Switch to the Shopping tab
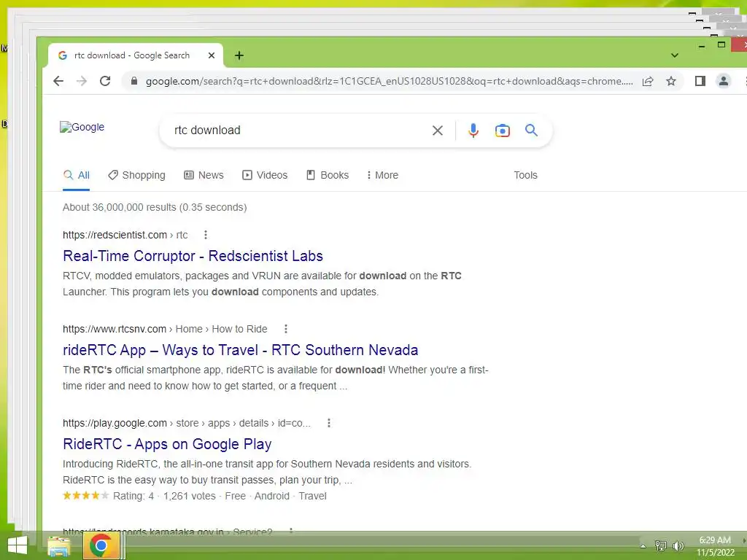747x560 pixels. (x=136, y=175)
